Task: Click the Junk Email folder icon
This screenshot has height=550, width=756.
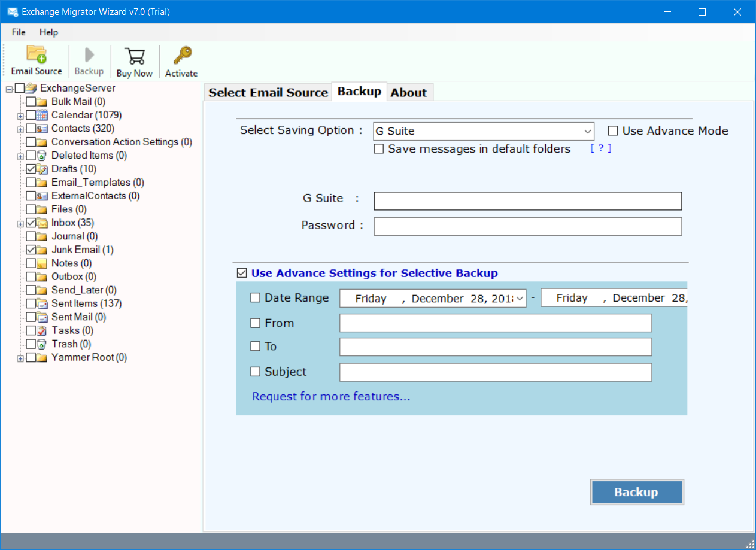Action: tap(42, 250)
